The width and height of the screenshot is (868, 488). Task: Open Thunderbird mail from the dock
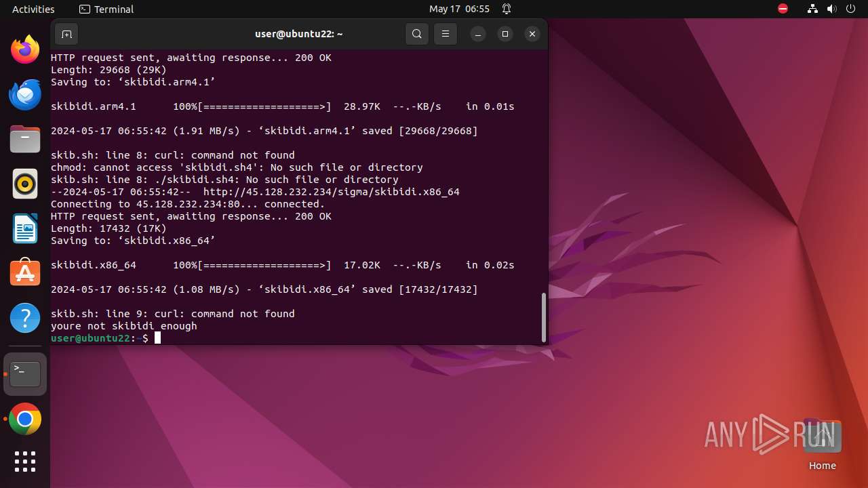tap(25, 94)
